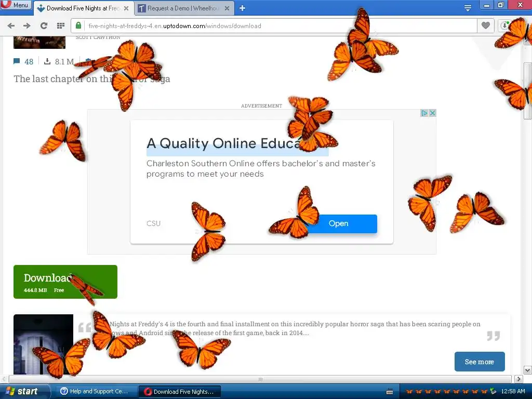The width and height of the screenshot is (532, 399).
Task: Close the advertisement with the X icon
Action: (432, 113)
